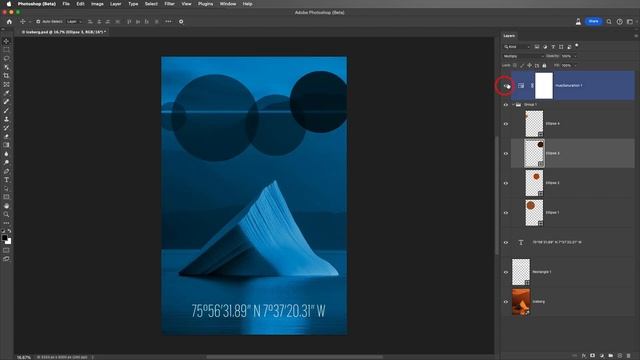This screenshot has width=640, height=360.
Task: Select the Rectangle shape tool
Action: click(6, 197)
